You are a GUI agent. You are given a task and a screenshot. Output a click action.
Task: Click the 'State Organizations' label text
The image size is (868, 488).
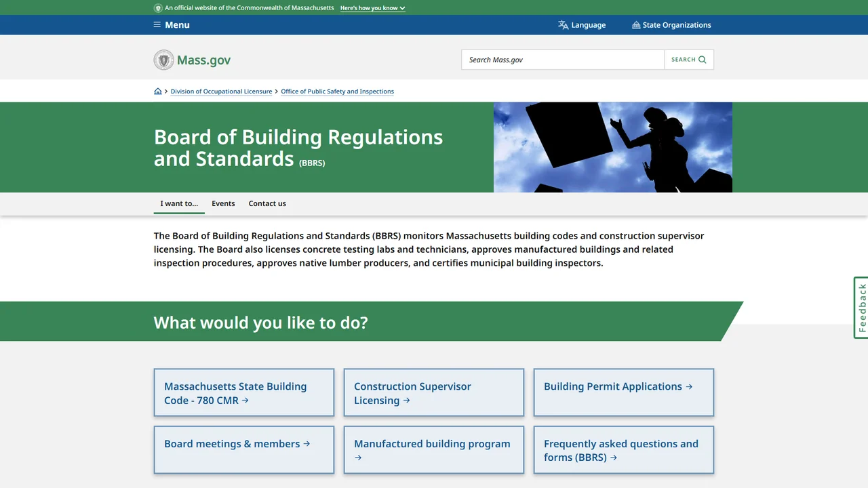point(677,25)
